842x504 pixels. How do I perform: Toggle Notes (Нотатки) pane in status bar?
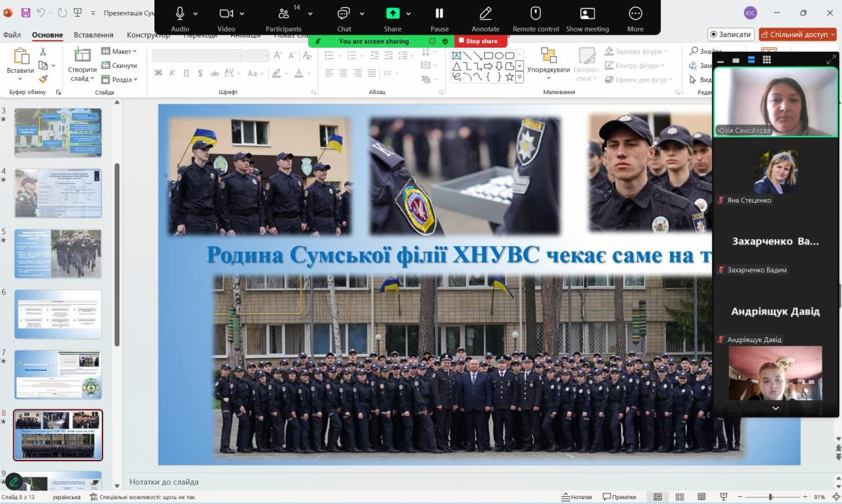click(576, 497)
